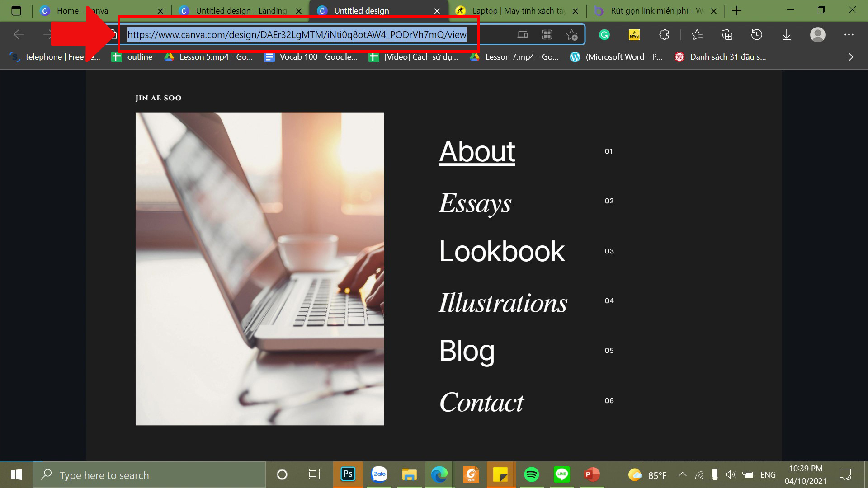Add current page to favorites star-plus icon
The image size is (868, 488).
coord(572,34)
